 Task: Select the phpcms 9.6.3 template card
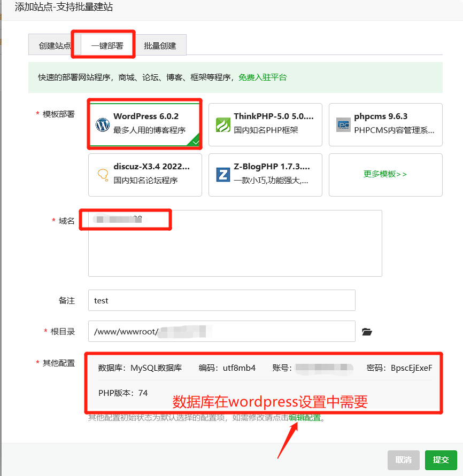coord(385,124)
